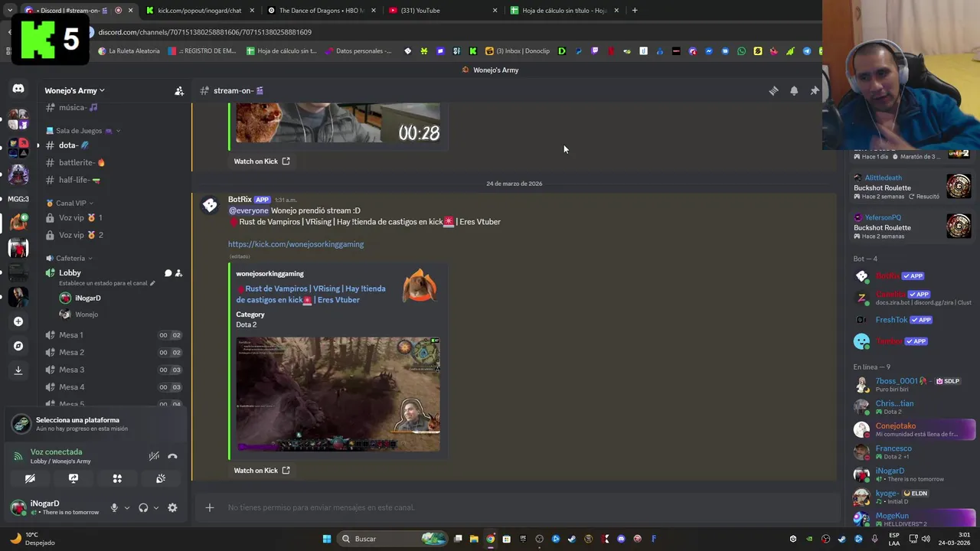Open Rust de Vampiros embed title link
The width and height of the screenshot is (980, 551).
312,294
